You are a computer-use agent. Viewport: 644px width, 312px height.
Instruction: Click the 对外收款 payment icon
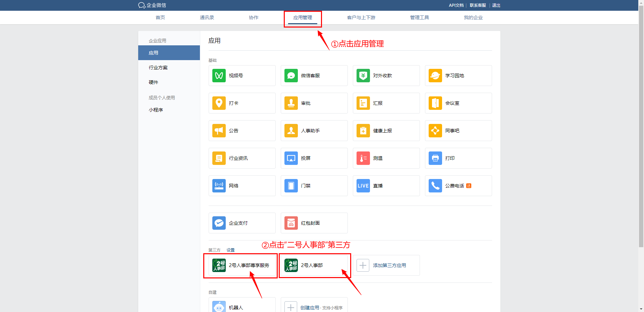[363, 76]
